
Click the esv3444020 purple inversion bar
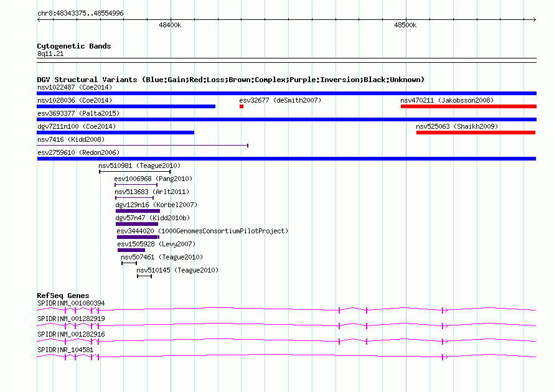pos(138,237)
